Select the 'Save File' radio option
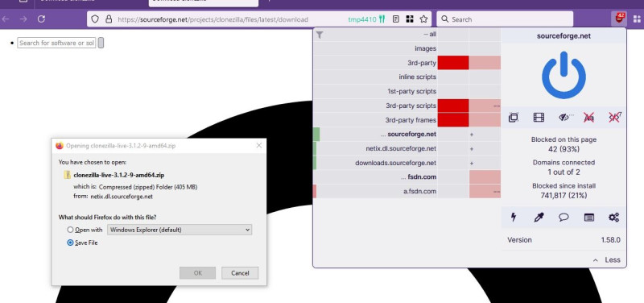Image resolution: width=644 pixels, height=303 pixels. (70, 243)
